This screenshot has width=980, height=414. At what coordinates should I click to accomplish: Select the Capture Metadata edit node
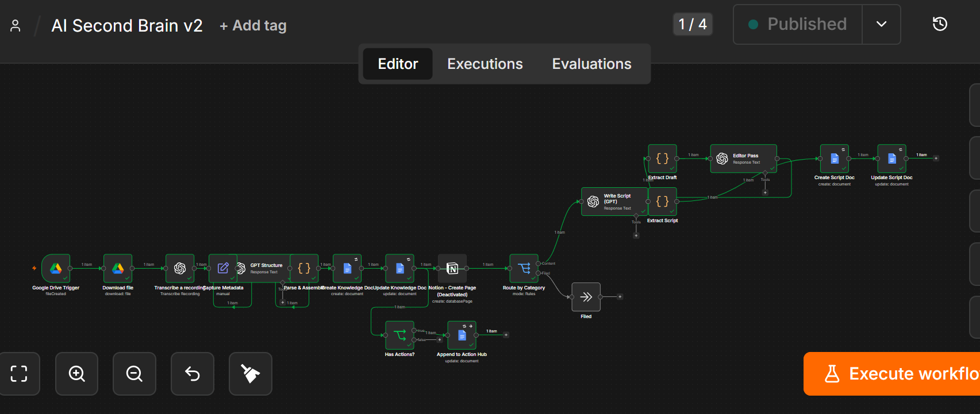point(223,268)
